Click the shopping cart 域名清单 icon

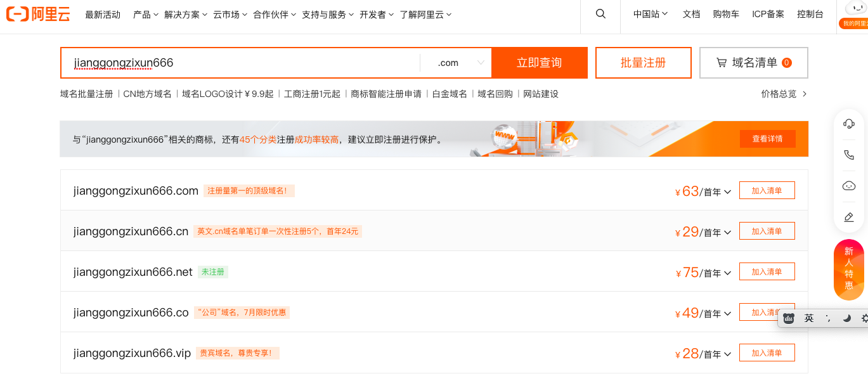pyautogui.click(x=722, y=63)
